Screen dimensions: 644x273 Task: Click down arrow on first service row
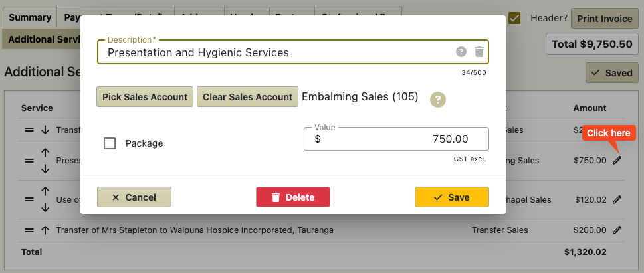tap(45, 130)
